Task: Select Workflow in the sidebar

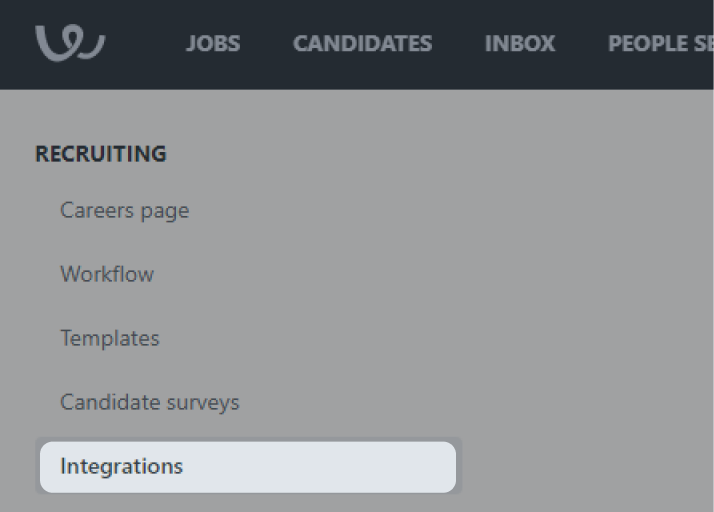Action: [x=107, y=274]
